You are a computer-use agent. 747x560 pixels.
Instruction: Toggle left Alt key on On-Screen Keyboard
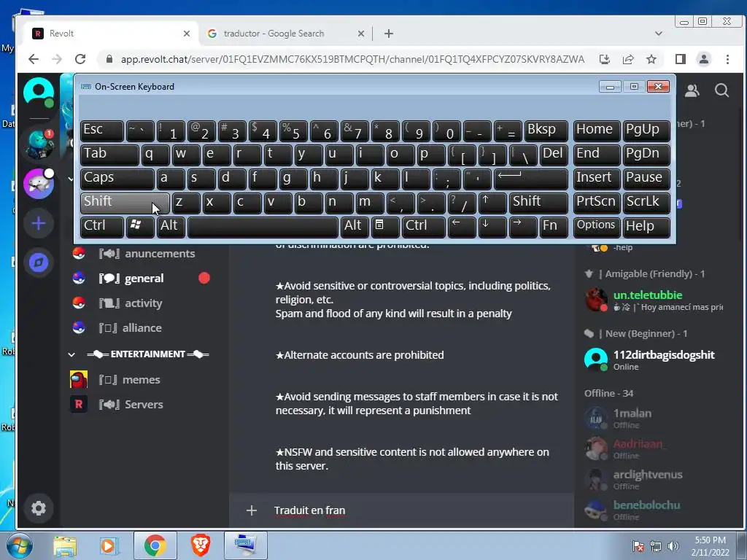[x=171, y=226]
